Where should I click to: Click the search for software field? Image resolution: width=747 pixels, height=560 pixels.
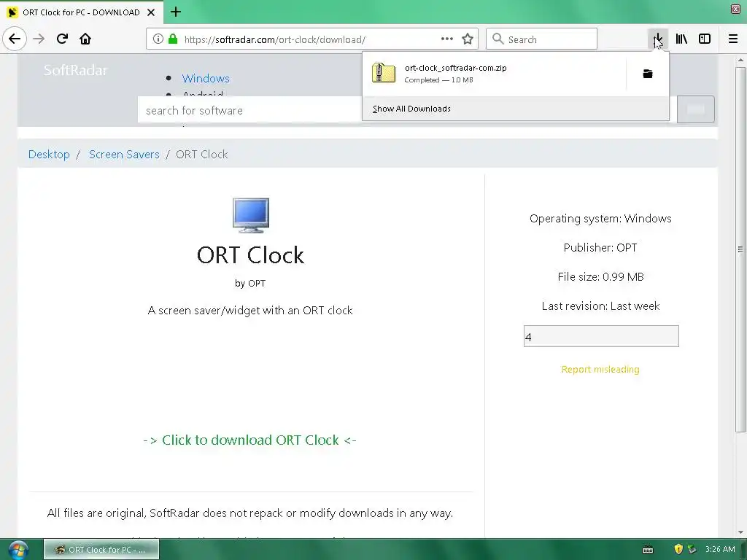click(250, 111)
